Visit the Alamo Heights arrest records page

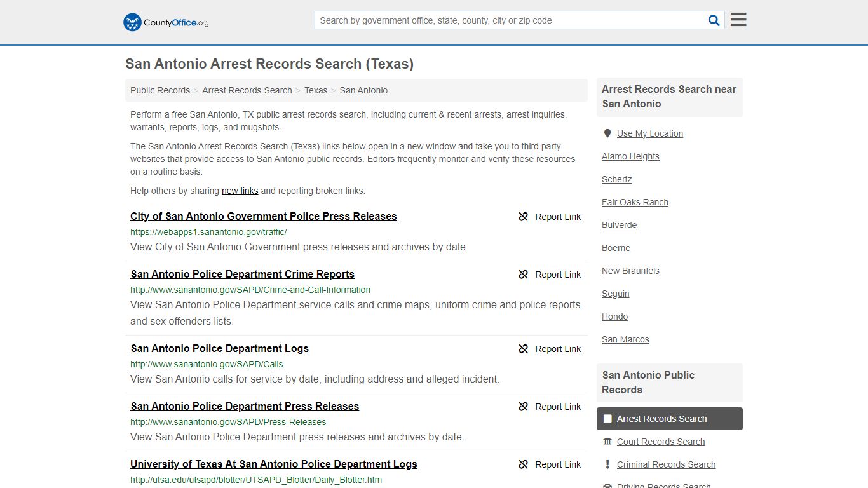pos(630,156)
